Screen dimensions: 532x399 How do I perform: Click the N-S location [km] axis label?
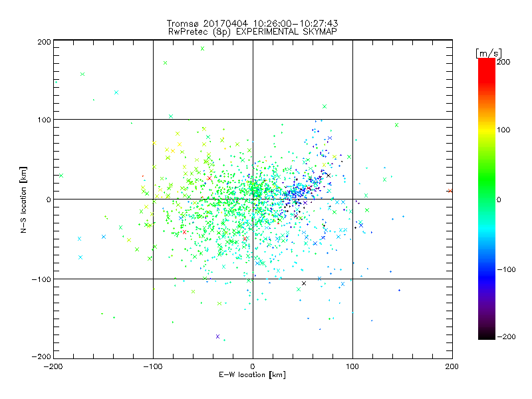(x=23, y=200)
